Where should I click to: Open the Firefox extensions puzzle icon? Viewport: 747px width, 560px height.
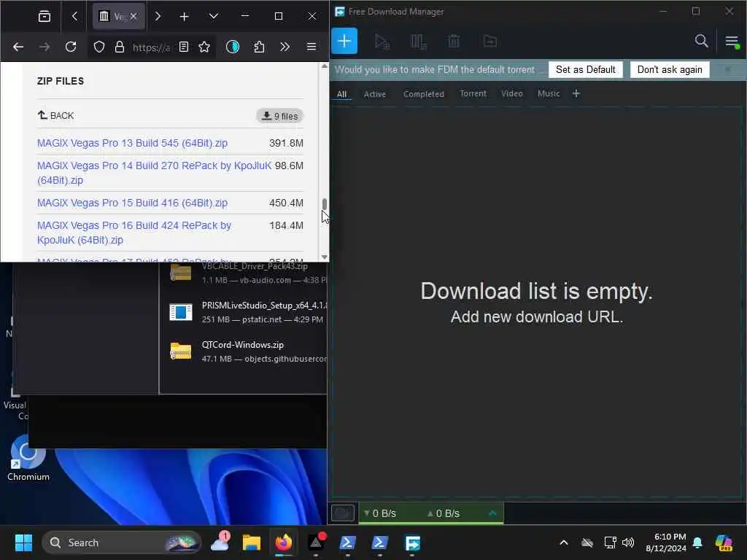(x=259, y=47)
